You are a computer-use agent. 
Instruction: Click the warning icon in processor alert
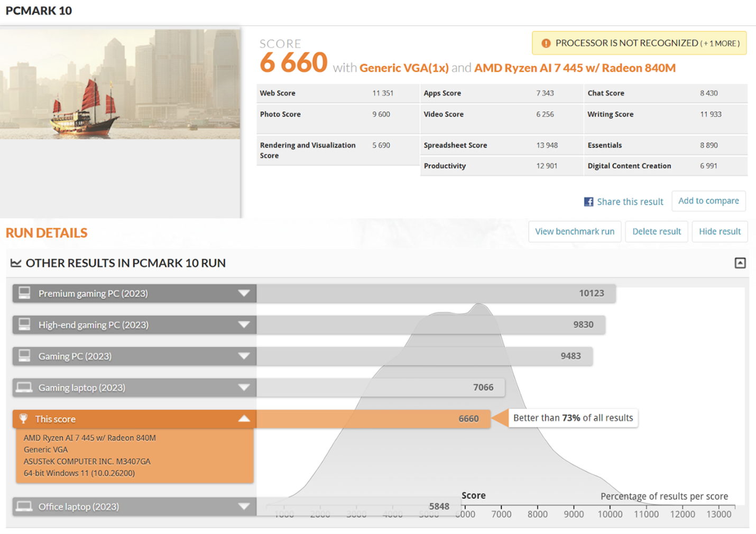546,43
